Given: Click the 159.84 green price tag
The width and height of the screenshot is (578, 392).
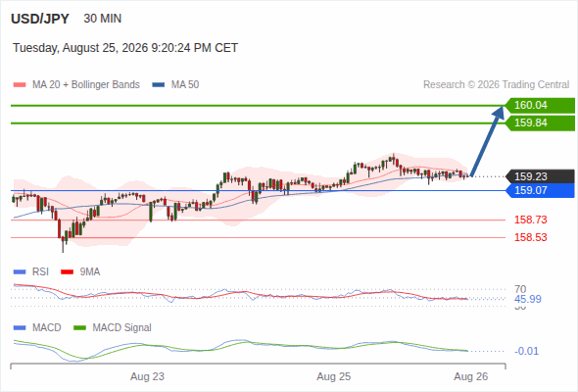Looking at the screenshot, I should [540, 123].
